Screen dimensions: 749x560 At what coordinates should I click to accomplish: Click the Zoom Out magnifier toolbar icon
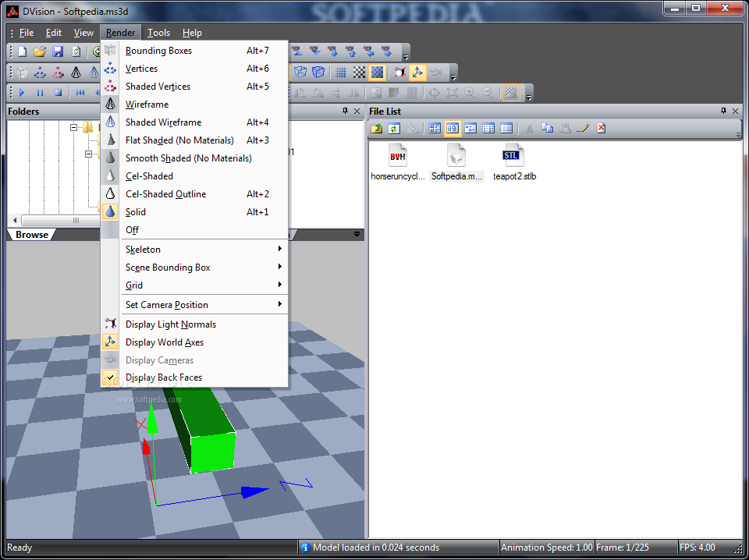[x=488, y=93]
